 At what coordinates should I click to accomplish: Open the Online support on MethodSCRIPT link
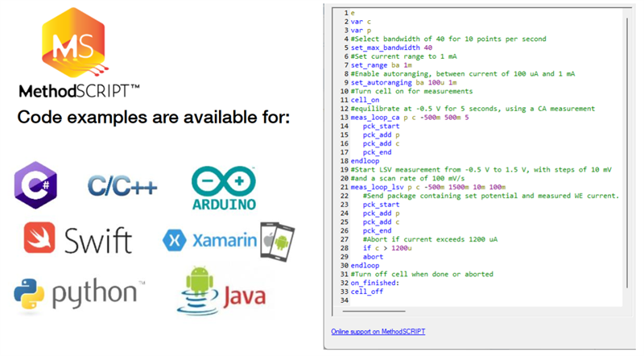pos(378,331)
